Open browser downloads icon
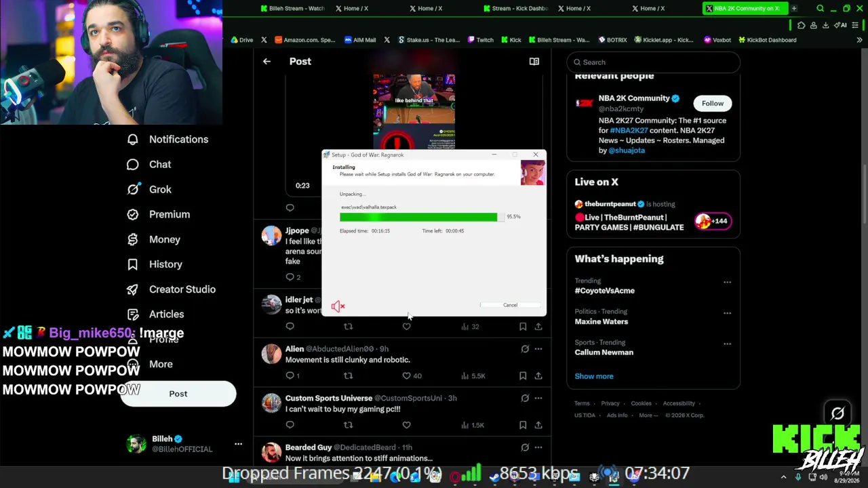The height and width of the screenshot is (488, 868). click(825, 25)
